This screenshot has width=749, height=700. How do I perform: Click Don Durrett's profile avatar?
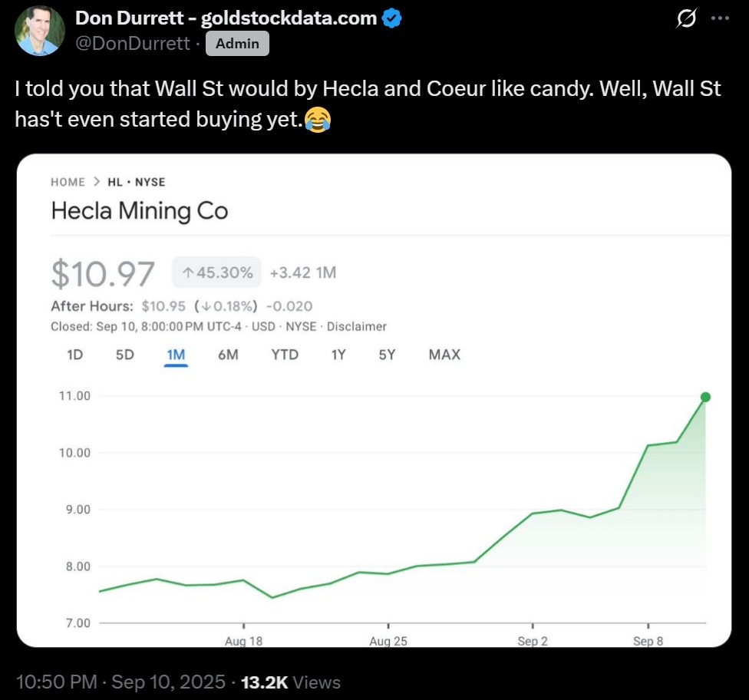[41, 31]
